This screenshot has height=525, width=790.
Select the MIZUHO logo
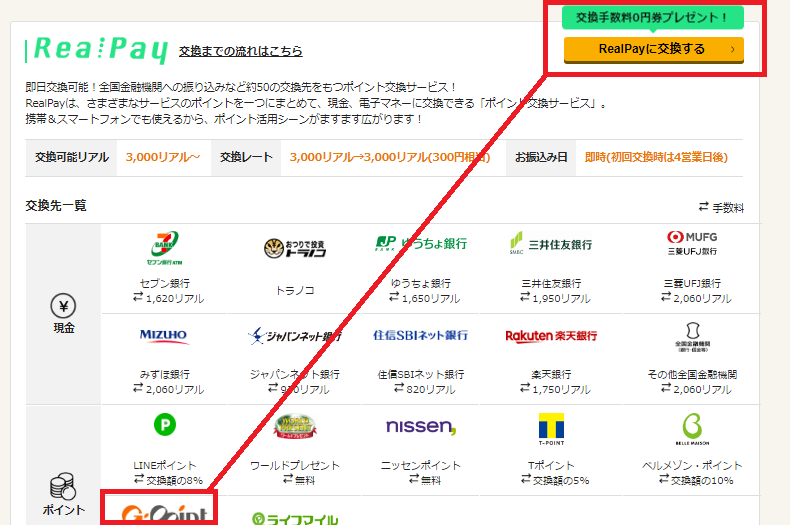point(163,336)
